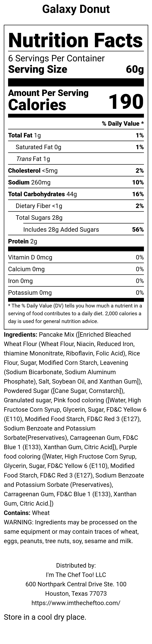
Task: Click the Serving Size 60g value
Action: pos(135,69)
